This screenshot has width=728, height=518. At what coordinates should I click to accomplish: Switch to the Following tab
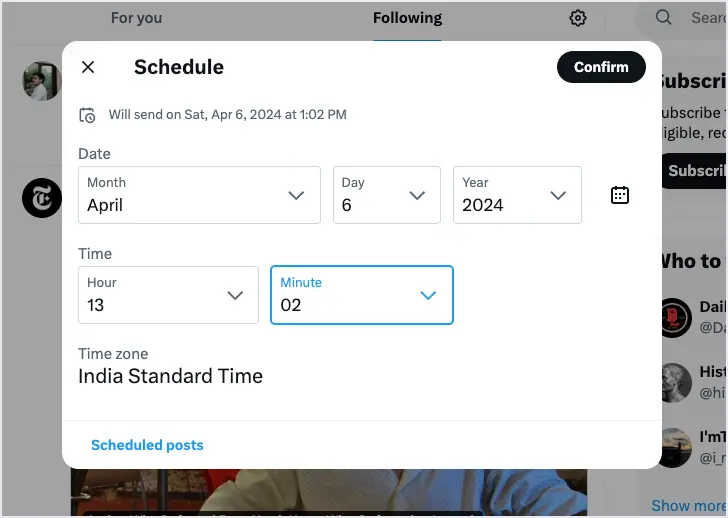[x=407, y=18]
